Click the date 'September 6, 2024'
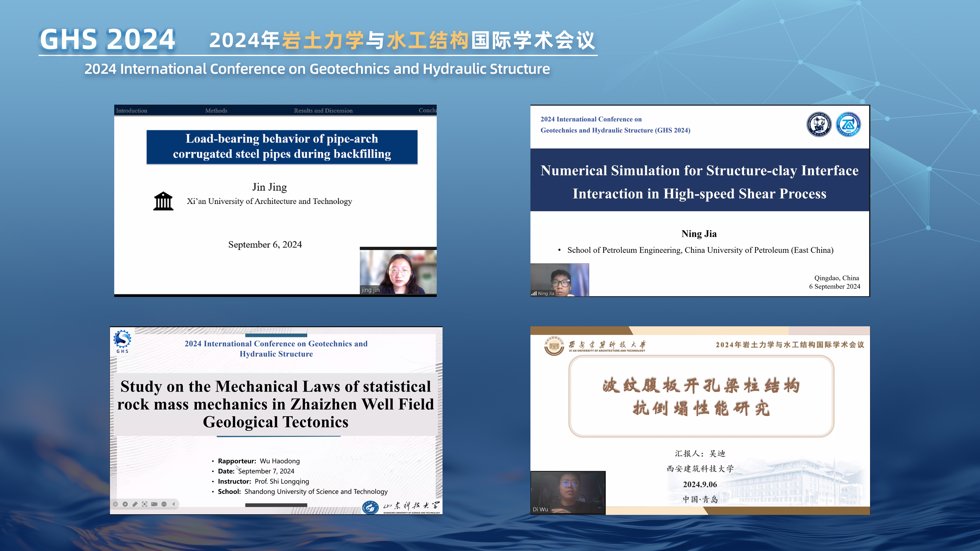This screenshot has width=980, height=551. [265, 245]
